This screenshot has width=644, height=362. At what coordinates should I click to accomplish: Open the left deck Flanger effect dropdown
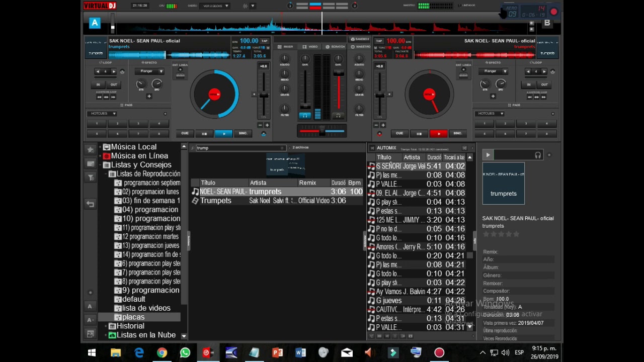click(149, 71)
